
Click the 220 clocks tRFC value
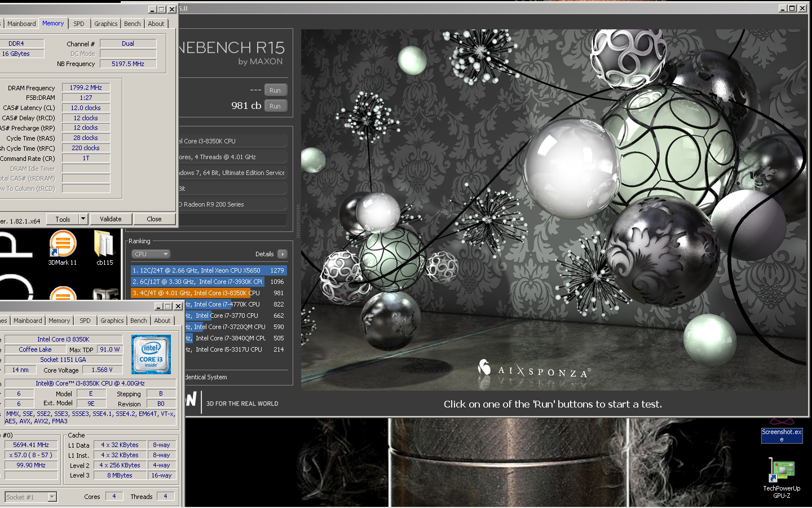click(x=86, y=148)
